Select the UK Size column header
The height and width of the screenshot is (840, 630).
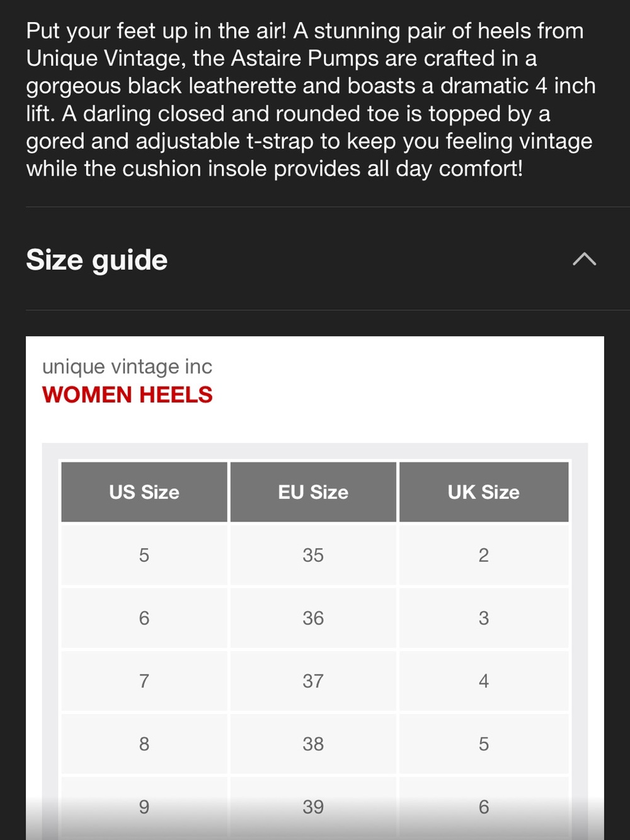point(484,492)
